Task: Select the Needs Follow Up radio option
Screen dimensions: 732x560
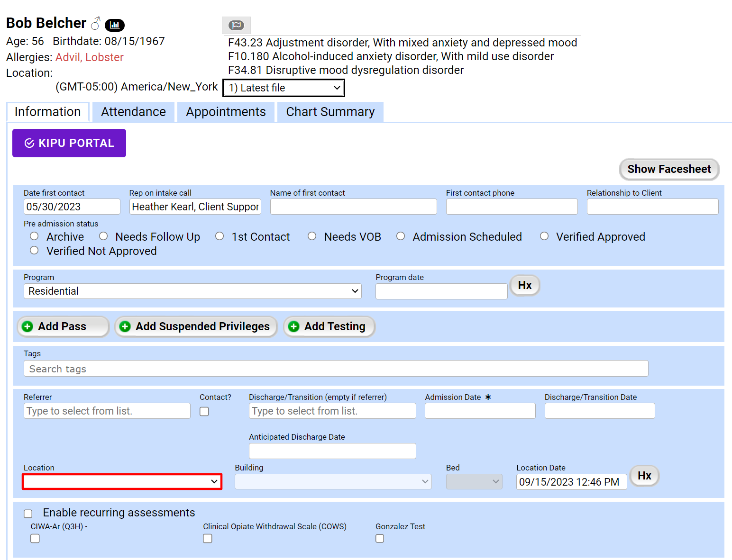Action: [x=103, y=236]
